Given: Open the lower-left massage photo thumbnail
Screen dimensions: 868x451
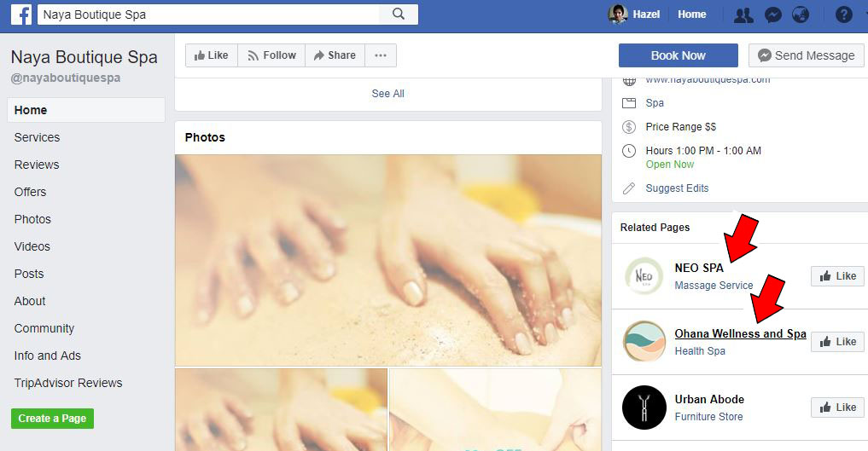Looking at the screenshot, I should click(281, 410).
